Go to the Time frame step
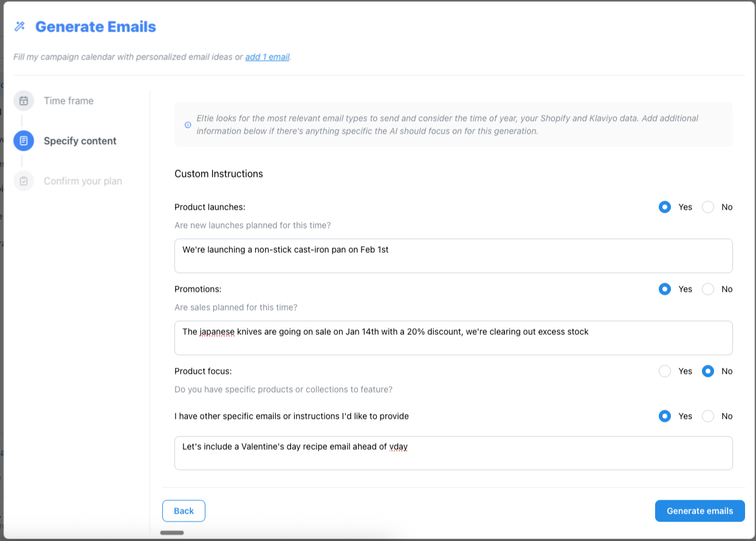This screenshot has height=541, width=756. [x=68, y=101]
